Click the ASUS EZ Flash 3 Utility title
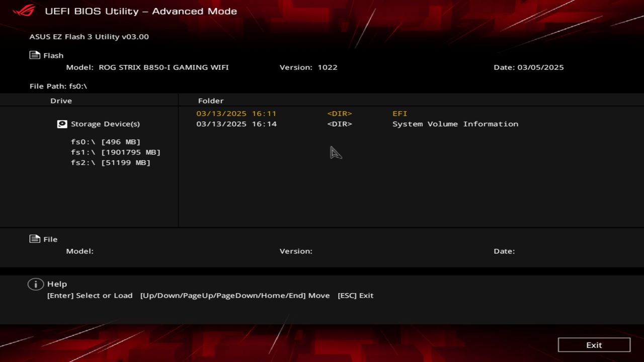644x362 pixels. [x=89, y=37]
